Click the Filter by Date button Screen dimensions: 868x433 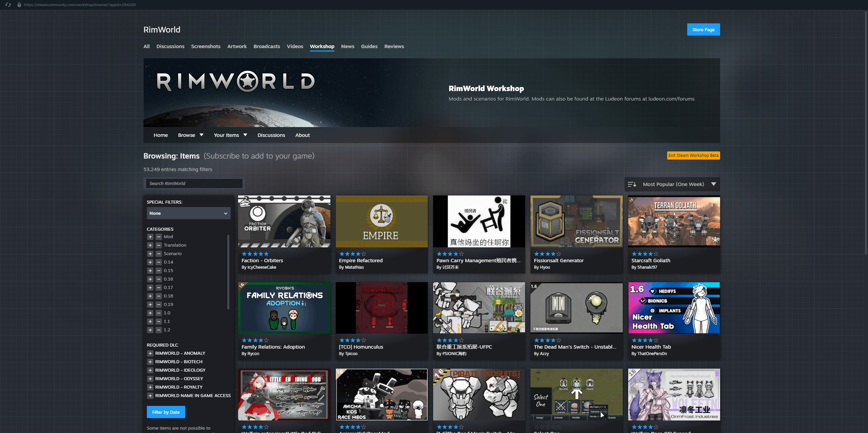[166, 412]
